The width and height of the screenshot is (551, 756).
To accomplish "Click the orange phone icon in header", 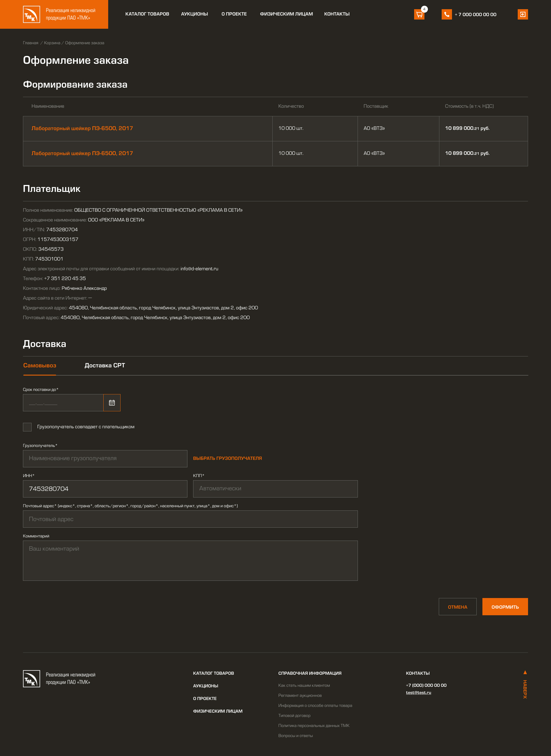I will [447, 14].
